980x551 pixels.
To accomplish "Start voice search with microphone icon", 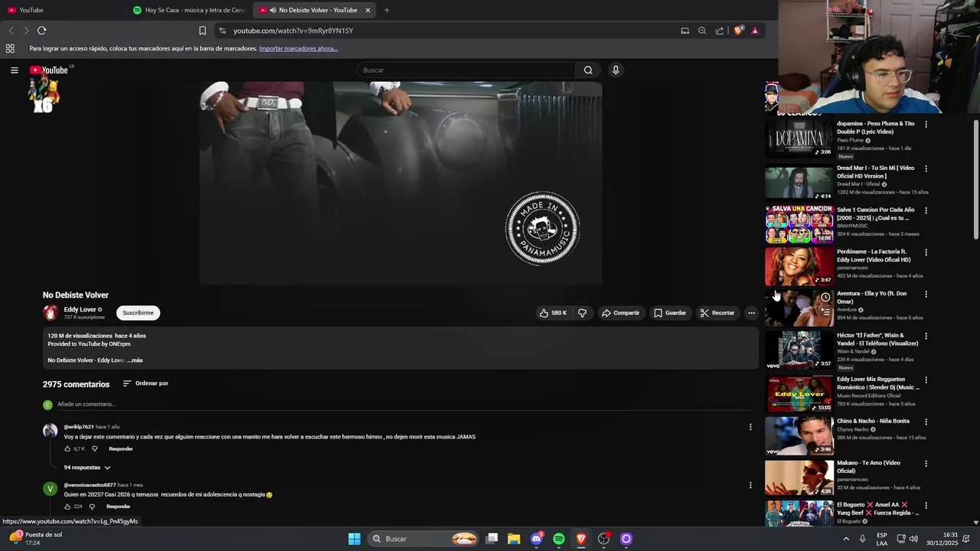I will click(615, 70).
